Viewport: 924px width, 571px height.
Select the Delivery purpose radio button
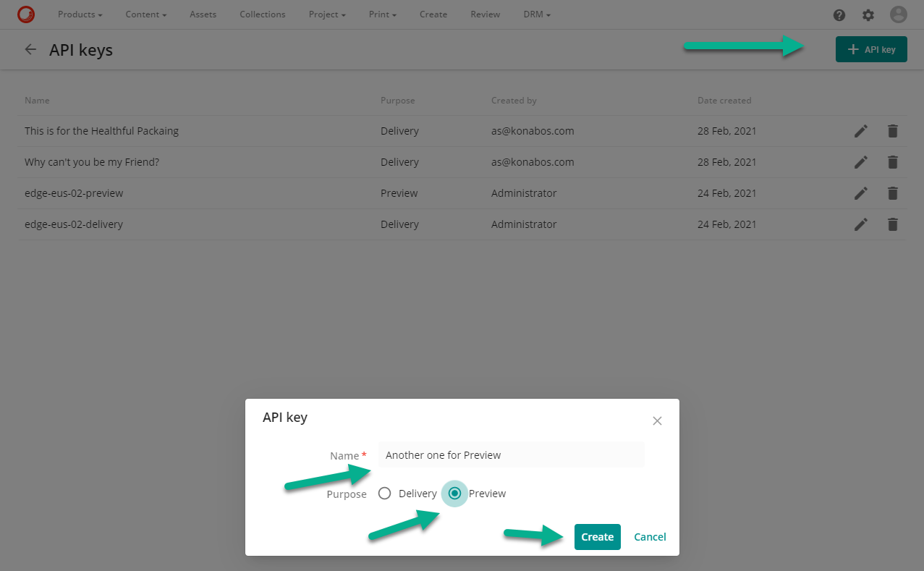tap(385, 494)
